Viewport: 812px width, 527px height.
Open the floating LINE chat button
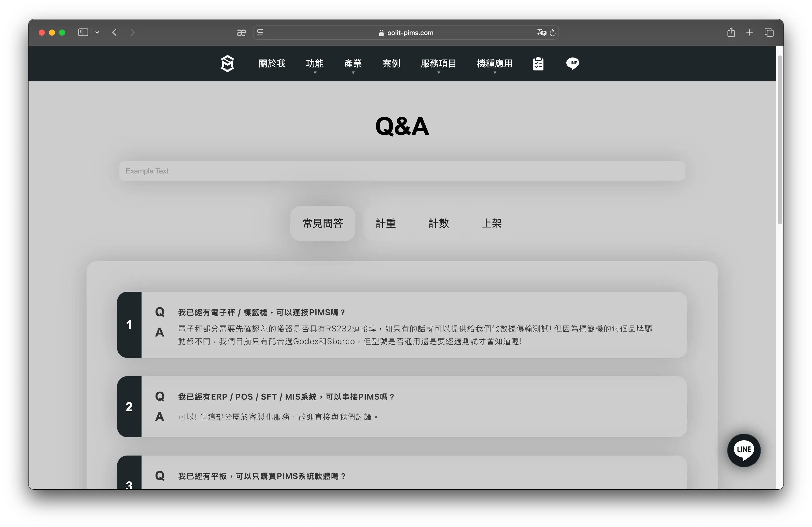[x=744, y=450]
